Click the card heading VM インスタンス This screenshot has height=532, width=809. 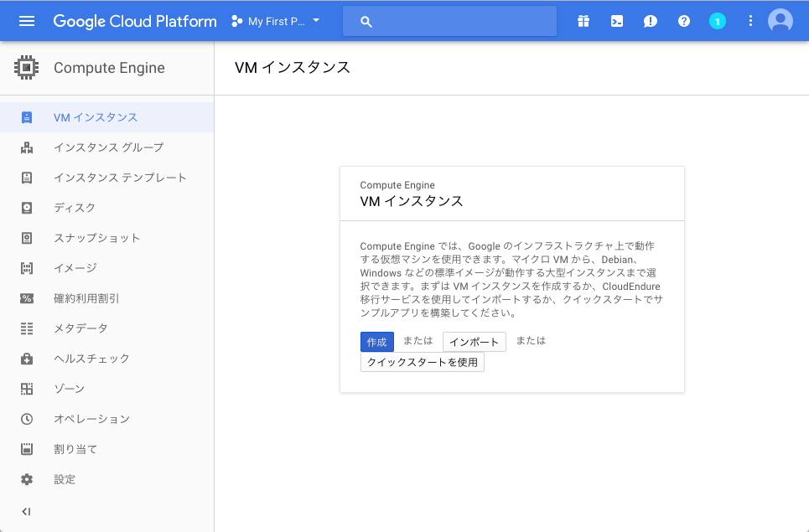point(412,201)
